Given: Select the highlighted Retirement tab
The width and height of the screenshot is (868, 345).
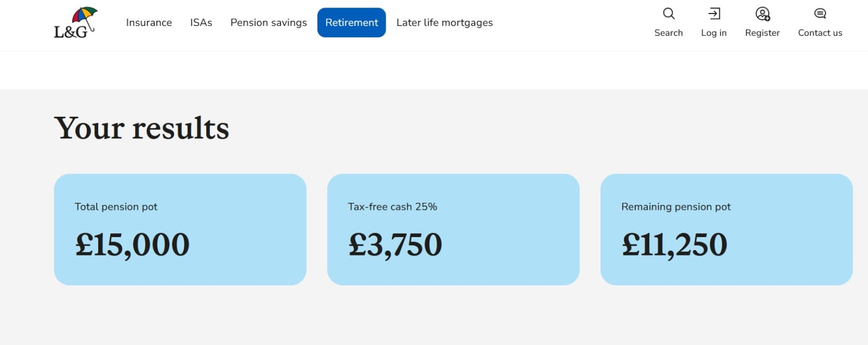Looking at the screenshot, I should tap(352, 23).
